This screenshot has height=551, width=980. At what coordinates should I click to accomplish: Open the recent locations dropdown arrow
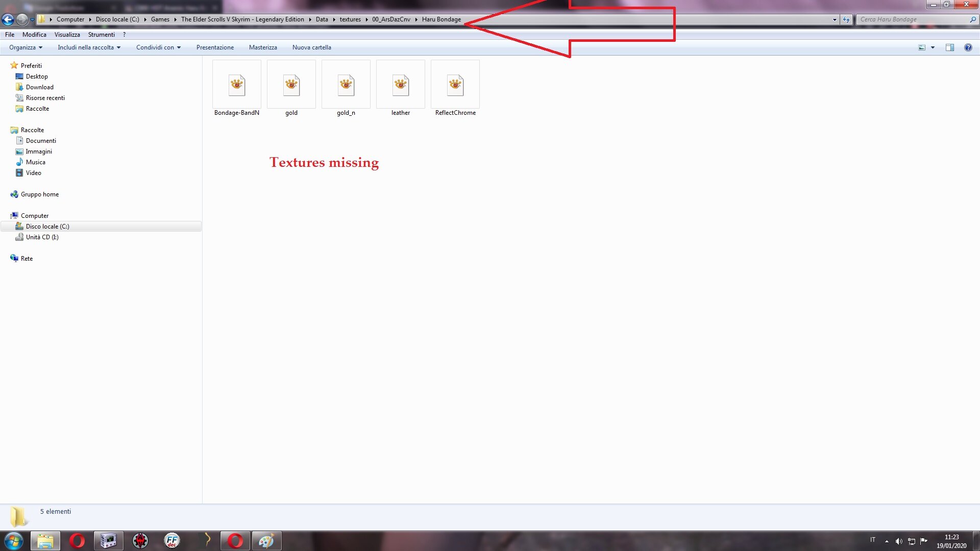[x=32, y=20]
